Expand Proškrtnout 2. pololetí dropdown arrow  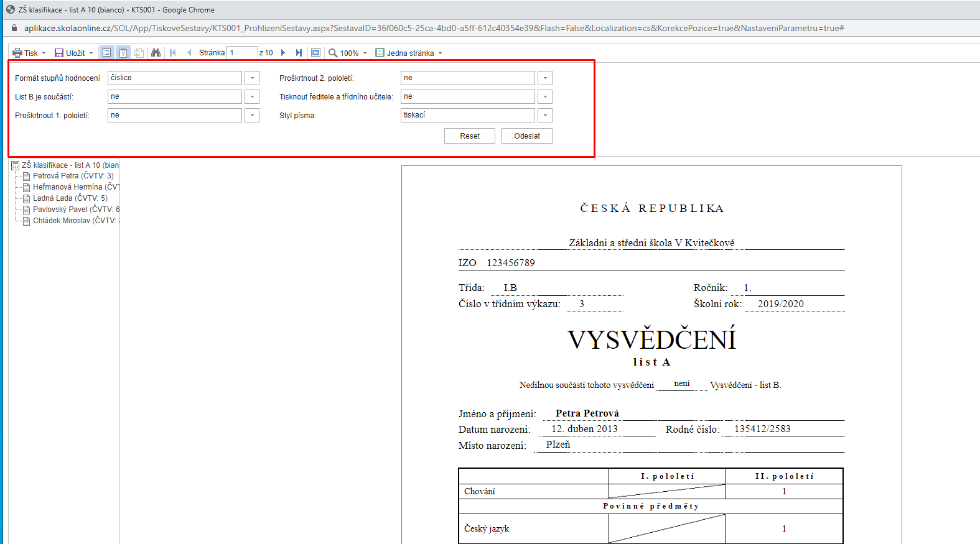(x=545, y=78)
